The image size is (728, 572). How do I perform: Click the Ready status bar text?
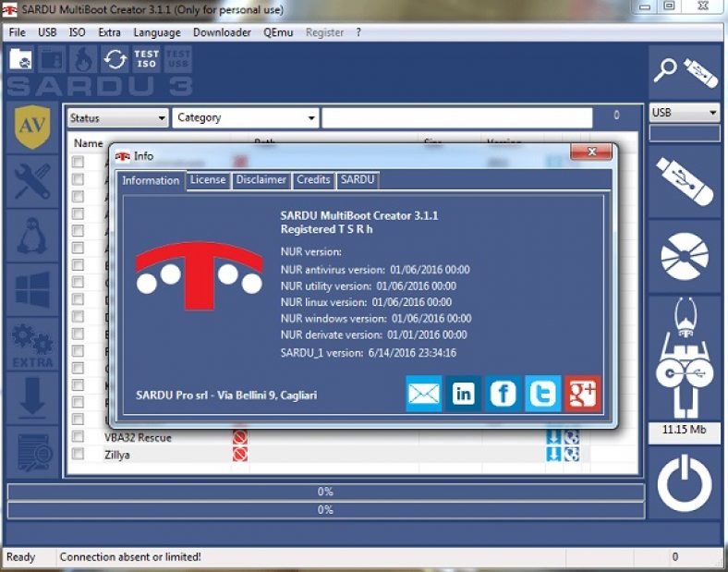point(20,556)
